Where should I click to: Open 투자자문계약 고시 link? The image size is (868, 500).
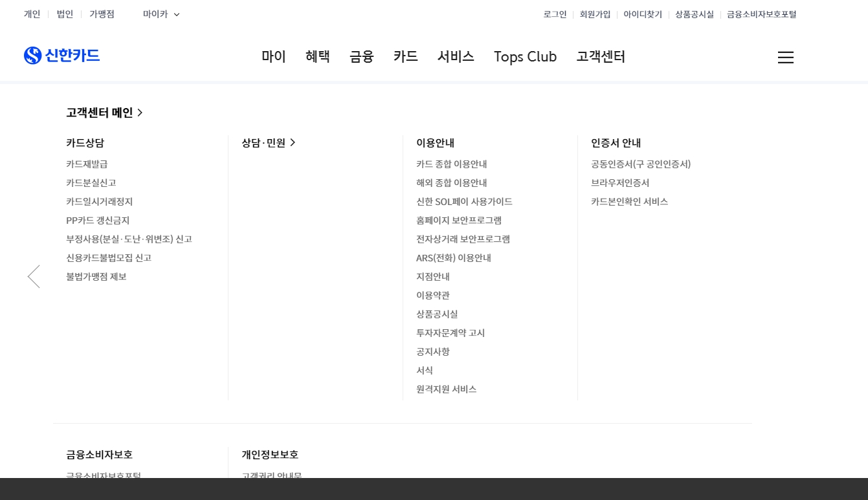coord(451,333)
